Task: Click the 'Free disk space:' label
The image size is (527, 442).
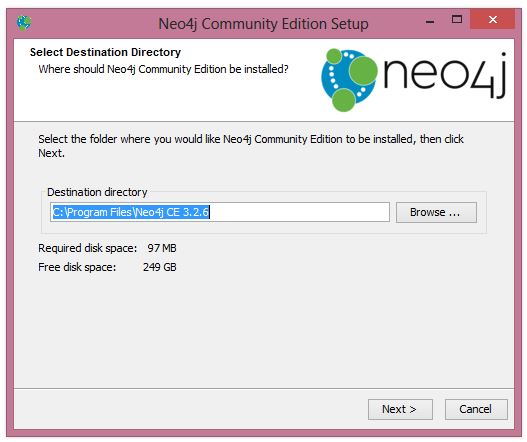Action: [77, 267]
